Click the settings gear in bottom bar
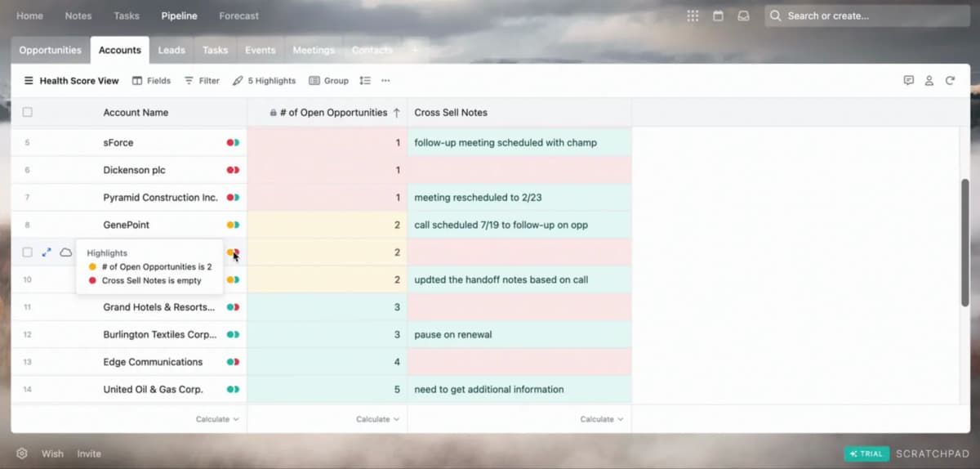 pyautogui.click(x=22, y=453)
